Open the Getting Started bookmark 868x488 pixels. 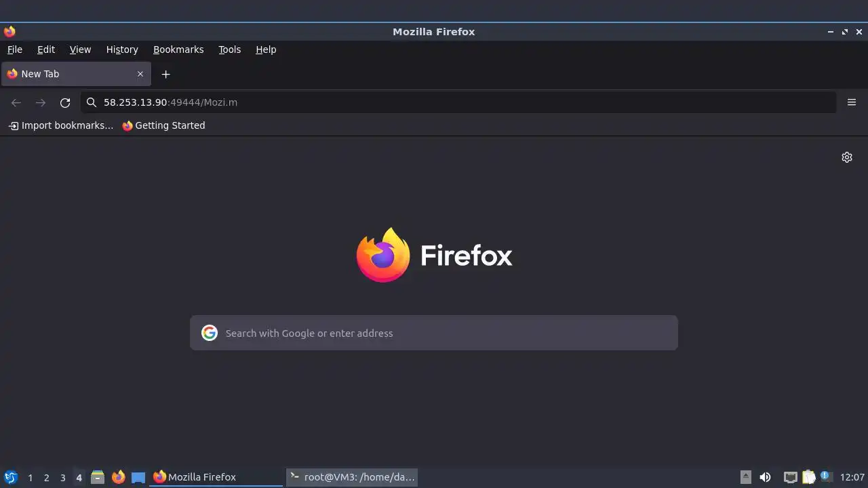pyautogui.click(x=163, y=125)
